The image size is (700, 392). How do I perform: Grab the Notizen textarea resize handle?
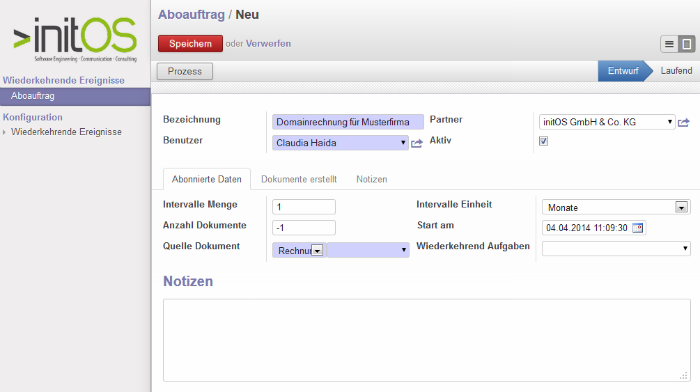pyautogui.click(x=684, y=375)
